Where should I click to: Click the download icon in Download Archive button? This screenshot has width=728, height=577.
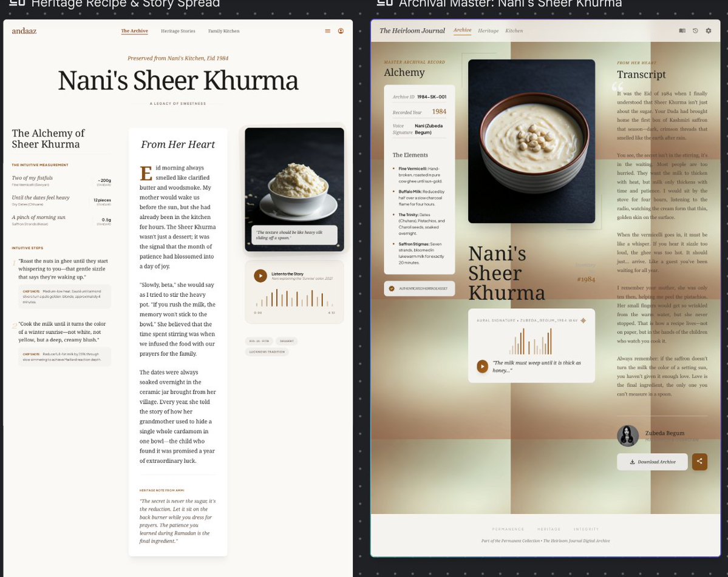pyautogui.click(x=632, y=462)
